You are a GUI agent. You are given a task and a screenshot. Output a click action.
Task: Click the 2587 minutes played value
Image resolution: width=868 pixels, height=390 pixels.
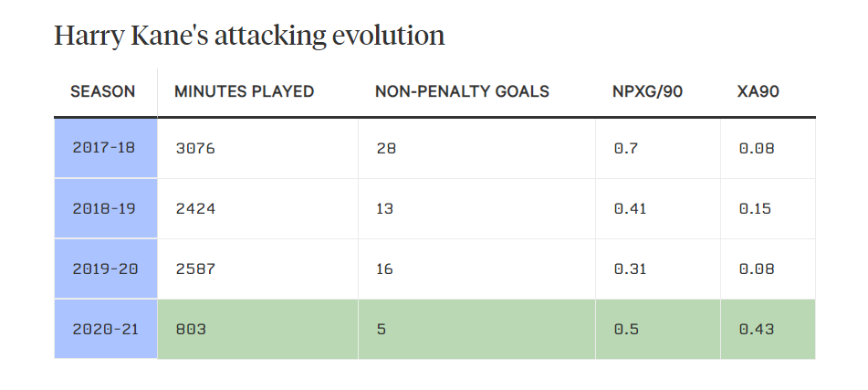click(x=195, y=269)
